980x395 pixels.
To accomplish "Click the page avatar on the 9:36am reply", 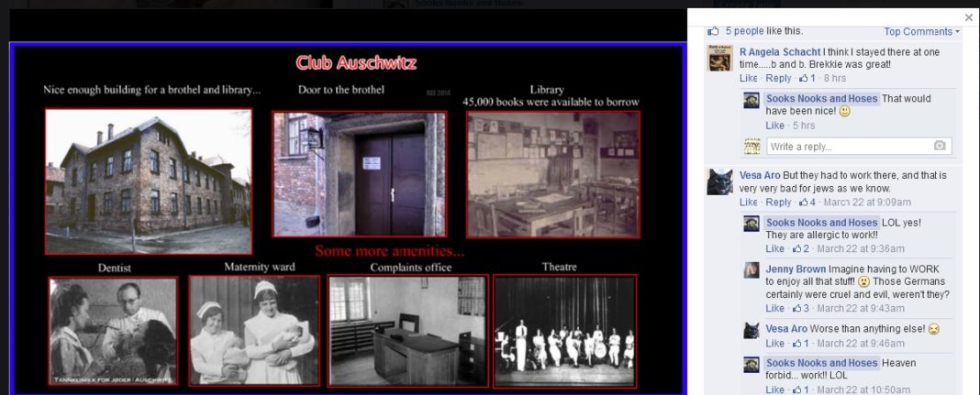I will 752,224.
